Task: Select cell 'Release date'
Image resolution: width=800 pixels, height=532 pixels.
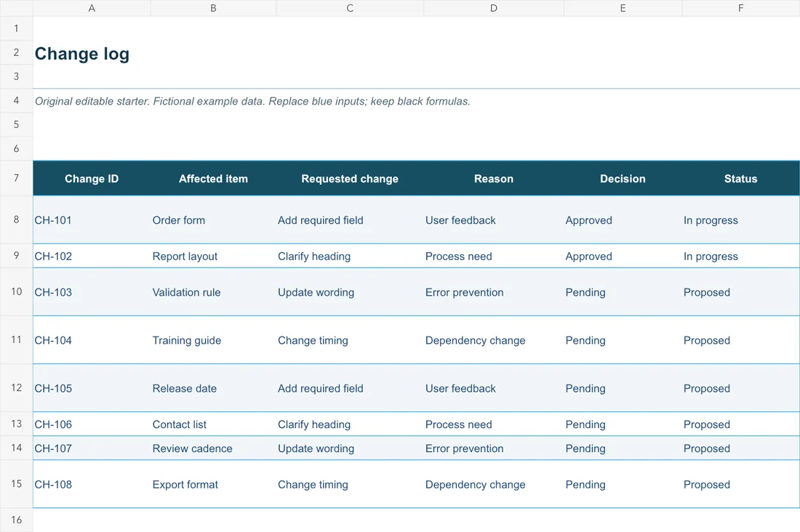Action: [213, 388]
